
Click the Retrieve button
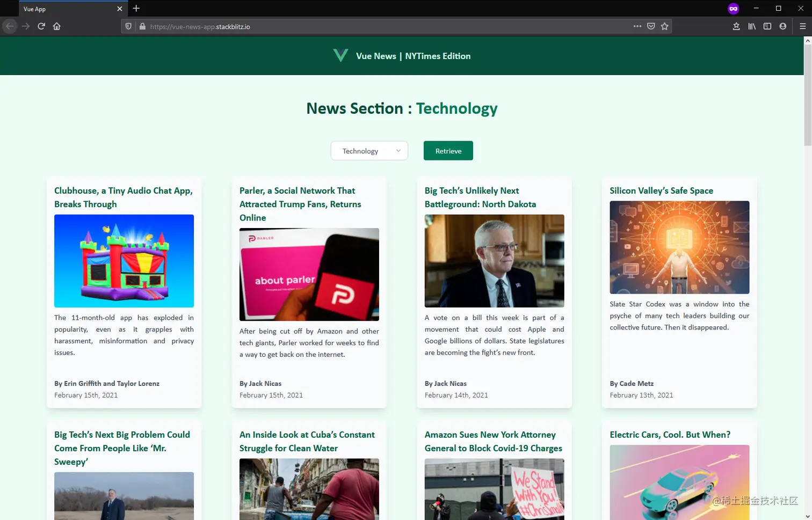(x=448, y=151)
